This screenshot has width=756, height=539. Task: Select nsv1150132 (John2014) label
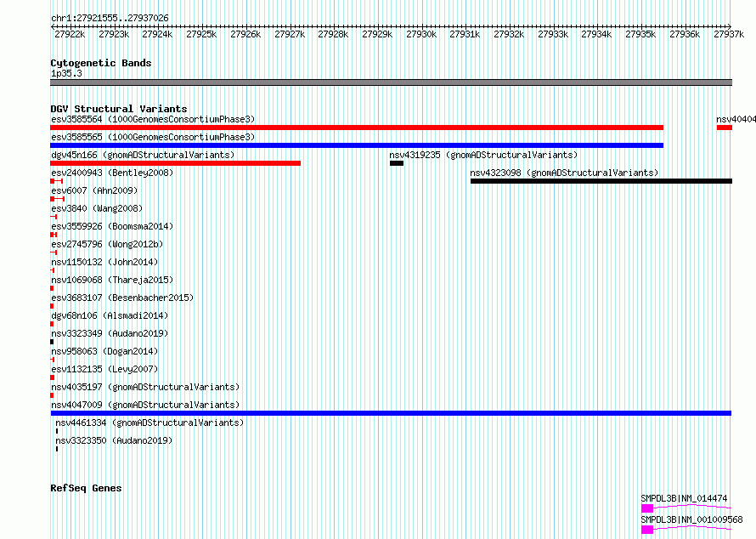pos(104,262)
